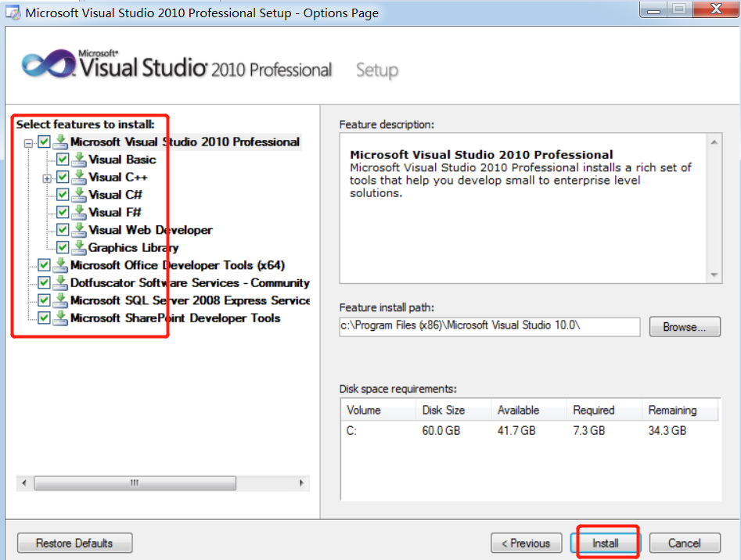Click the Browse button
Viewport: 741px width, 560px height.
tap(685, 327)
